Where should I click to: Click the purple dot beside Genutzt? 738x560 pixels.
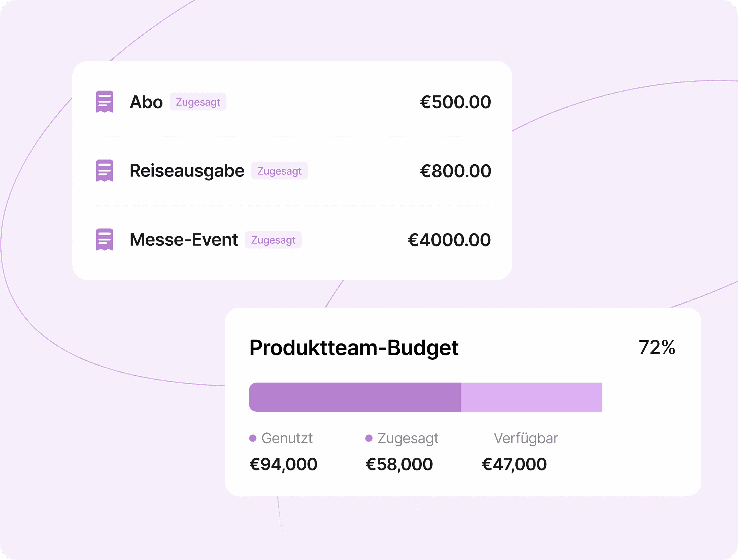pos(253,438)
